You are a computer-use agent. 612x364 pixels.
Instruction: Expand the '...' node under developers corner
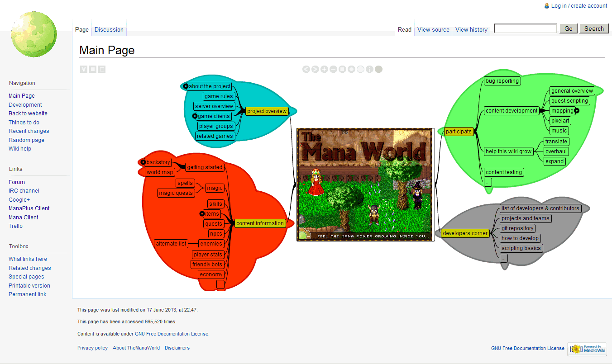(x=504, y=258)
